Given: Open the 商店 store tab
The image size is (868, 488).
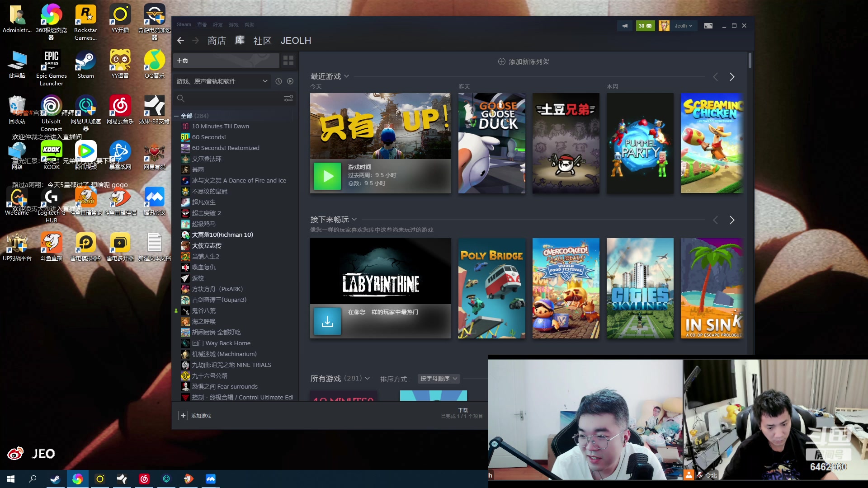Looking at the screenshot, I should [x=217, y=41].
